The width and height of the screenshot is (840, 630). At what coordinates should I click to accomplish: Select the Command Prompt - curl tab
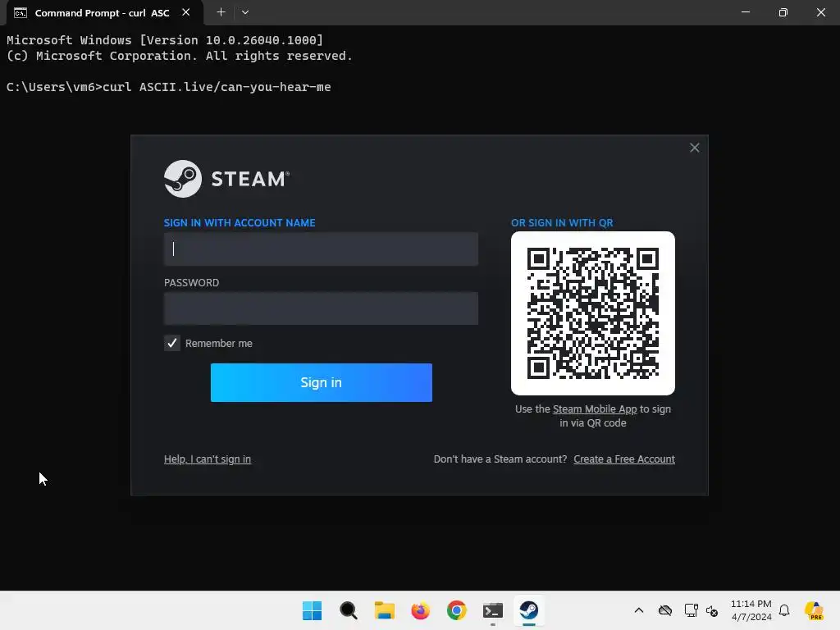[103, 13]
